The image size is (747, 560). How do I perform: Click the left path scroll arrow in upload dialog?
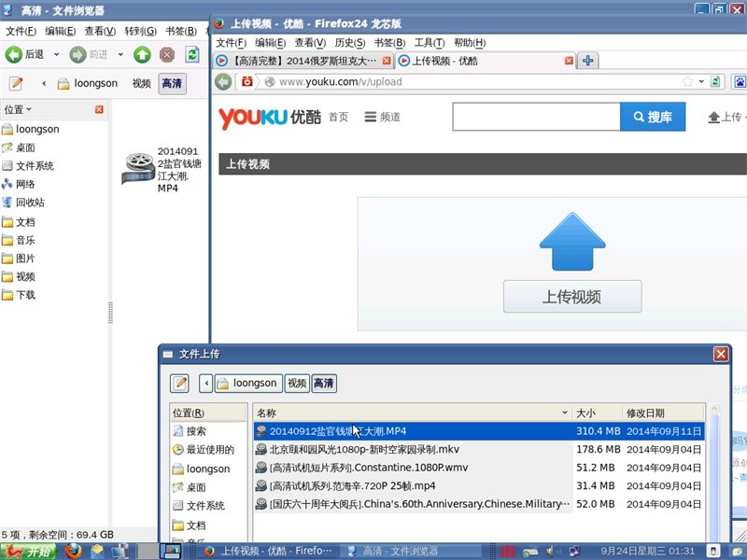click(x=205, y=384)
